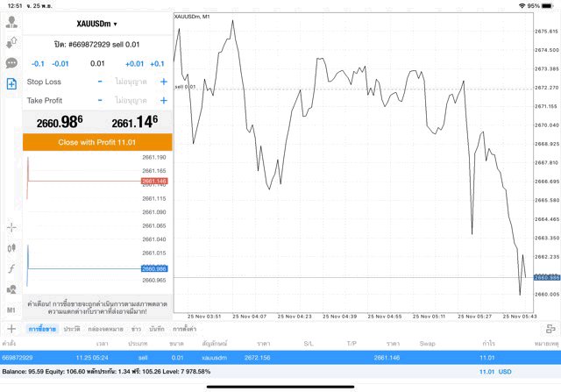
Task: Select the open sell position row 669872929
Action: coord(280,358)
